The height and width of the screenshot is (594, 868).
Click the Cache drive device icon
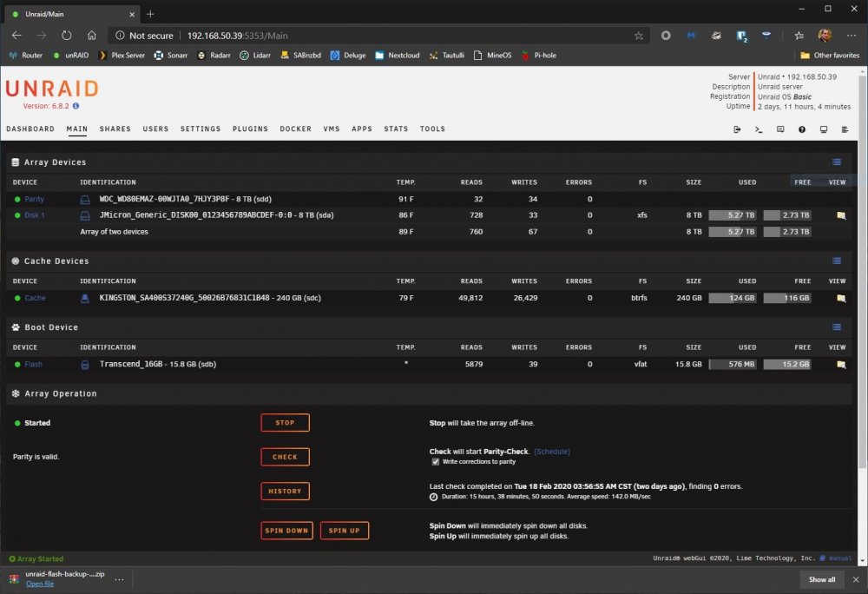click(85, 299)
